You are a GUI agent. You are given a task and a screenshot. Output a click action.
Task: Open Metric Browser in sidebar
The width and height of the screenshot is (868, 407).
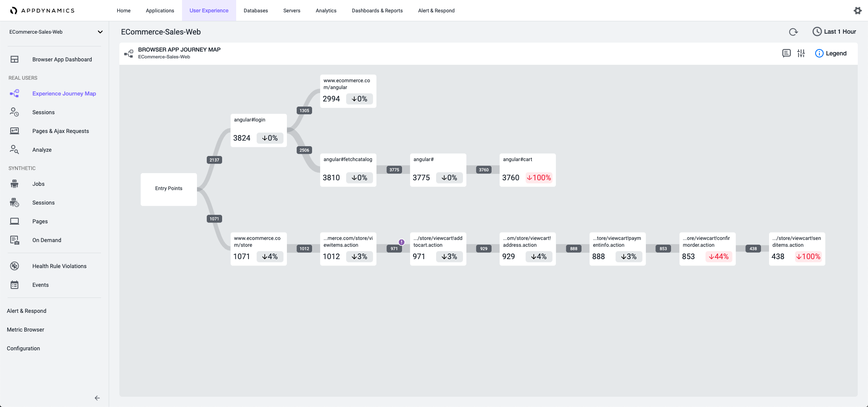pyautogui.click(x=26, y=330)
